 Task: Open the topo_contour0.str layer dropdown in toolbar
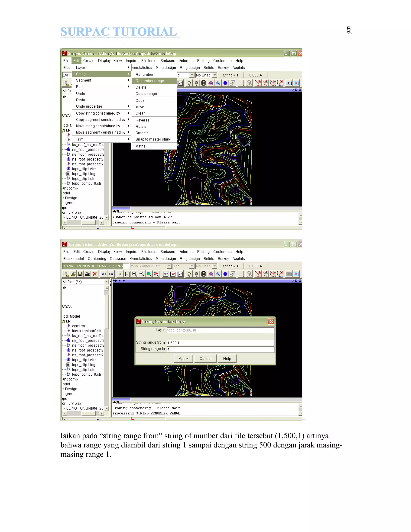169,266
